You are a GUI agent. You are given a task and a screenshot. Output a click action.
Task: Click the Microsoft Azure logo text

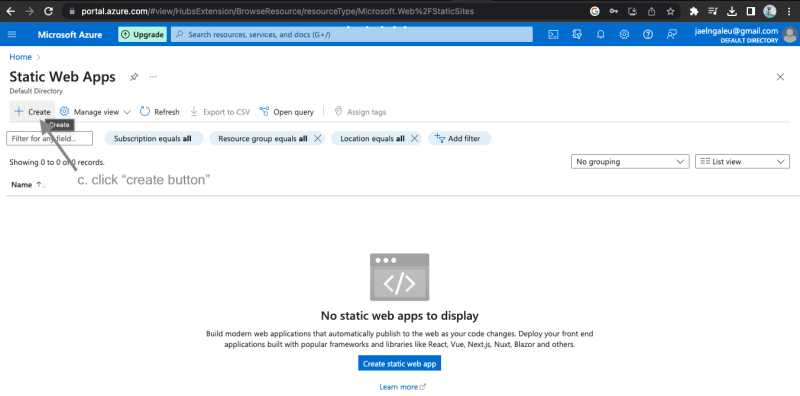(70, 35)
